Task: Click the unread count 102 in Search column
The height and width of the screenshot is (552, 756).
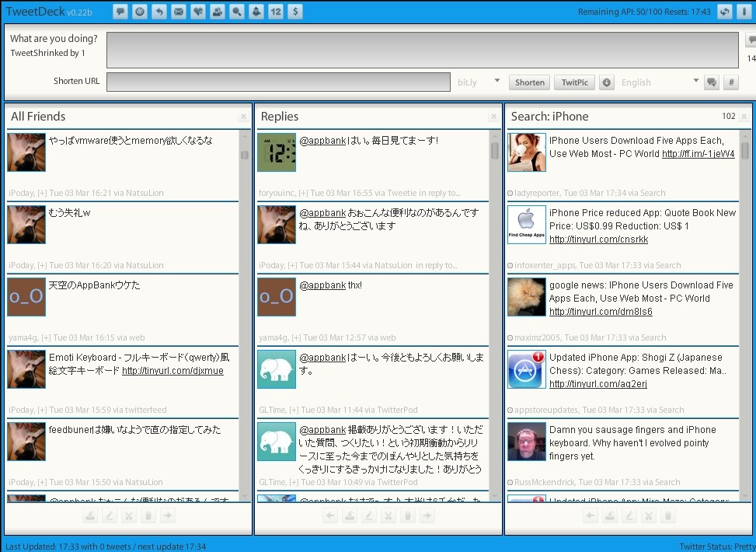Action: tap(729, 116)
